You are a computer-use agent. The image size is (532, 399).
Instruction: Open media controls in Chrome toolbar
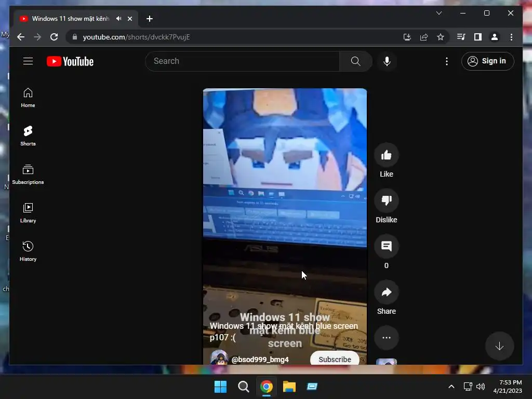pyautogui.click(x=461, y=37)
